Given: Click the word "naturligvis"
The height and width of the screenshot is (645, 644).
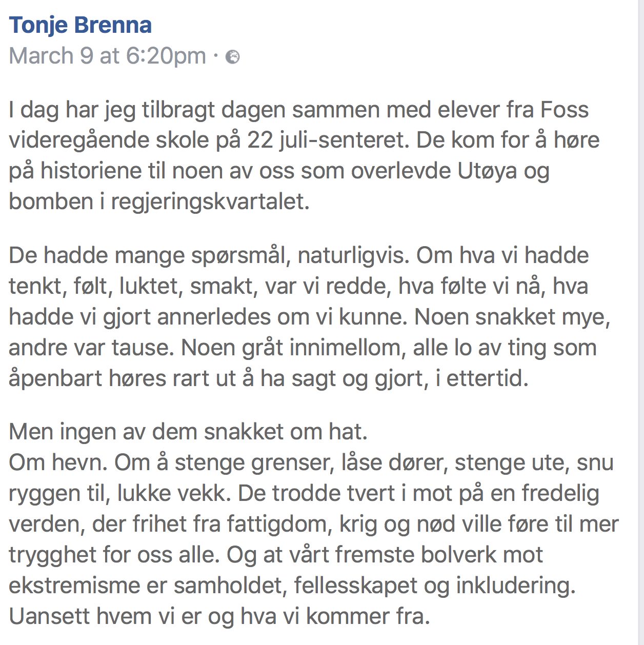Looking at the screenshot, I should [x=352, y=255].
